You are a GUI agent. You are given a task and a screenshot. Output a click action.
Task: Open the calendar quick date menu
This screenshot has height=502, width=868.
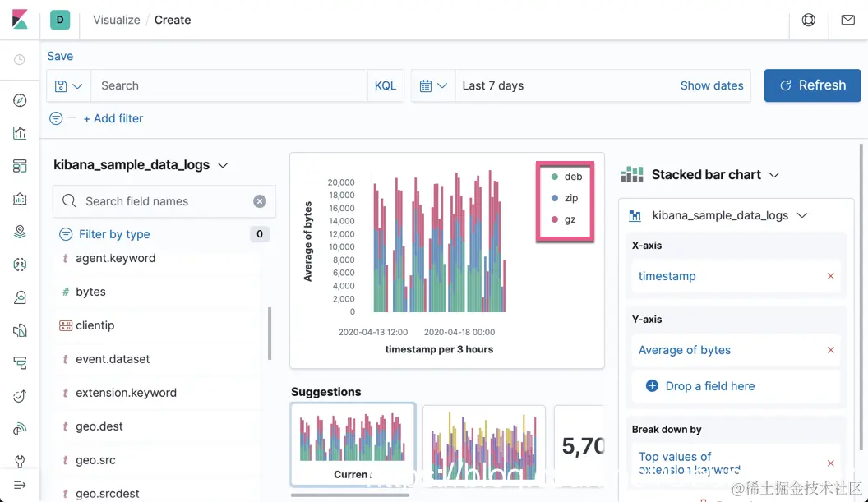pyautogui.click(x=433, y=85)
